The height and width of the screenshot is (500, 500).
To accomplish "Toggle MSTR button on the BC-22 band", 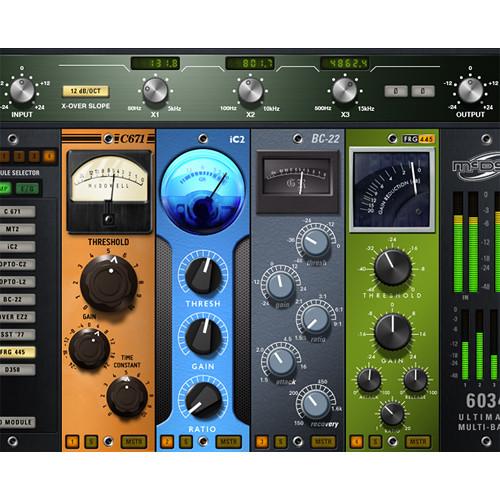I will tap(323, 442).
